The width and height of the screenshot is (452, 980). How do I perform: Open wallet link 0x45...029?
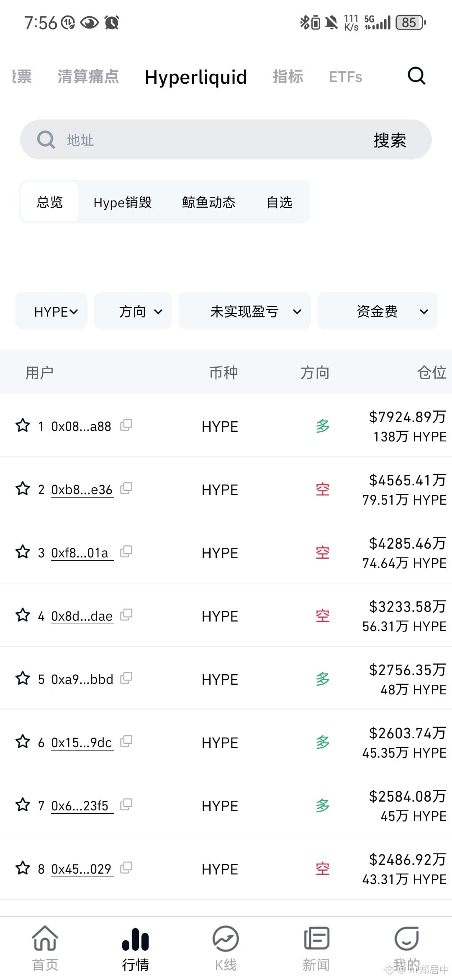click(82, 869)
